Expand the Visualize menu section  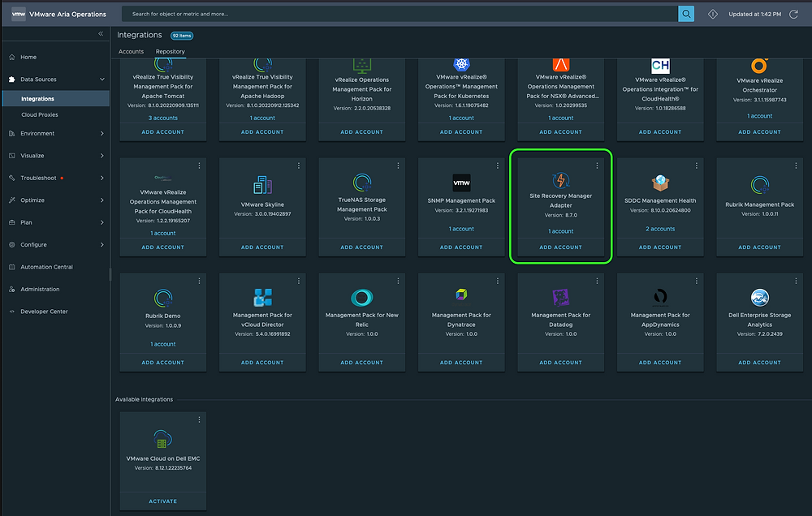102,156
